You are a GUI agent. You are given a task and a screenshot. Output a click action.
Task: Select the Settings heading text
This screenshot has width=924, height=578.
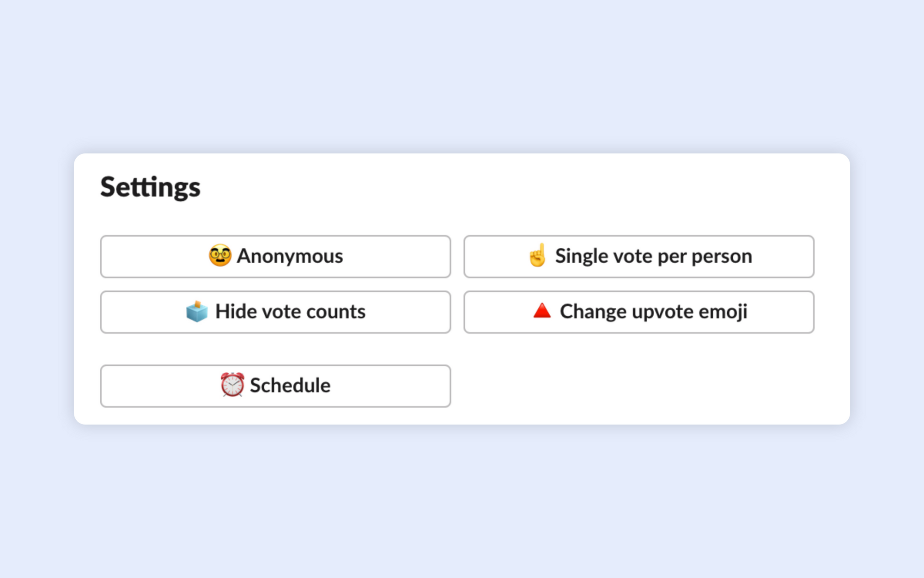point(150,187)
